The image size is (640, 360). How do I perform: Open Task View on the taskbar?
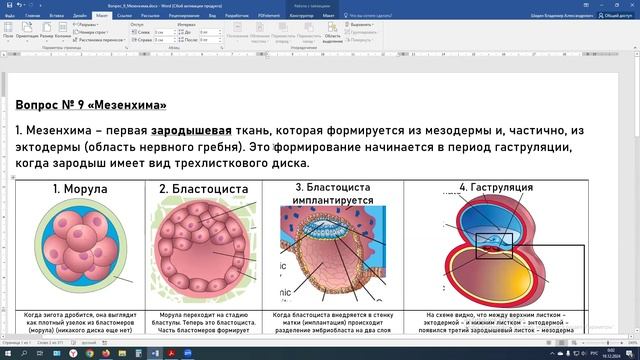tap(40, 353)
